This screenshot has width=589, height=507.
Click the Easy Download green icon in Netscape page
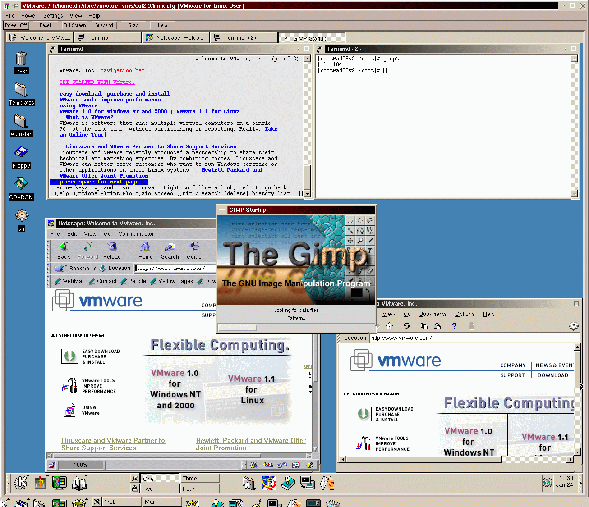69,356
